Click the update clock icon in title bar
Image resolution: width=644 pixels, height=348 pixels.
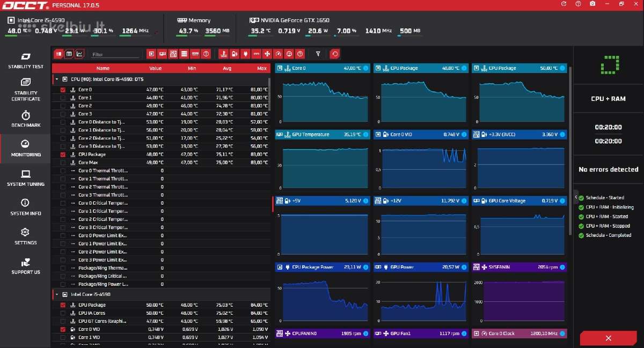pos(563,4)
